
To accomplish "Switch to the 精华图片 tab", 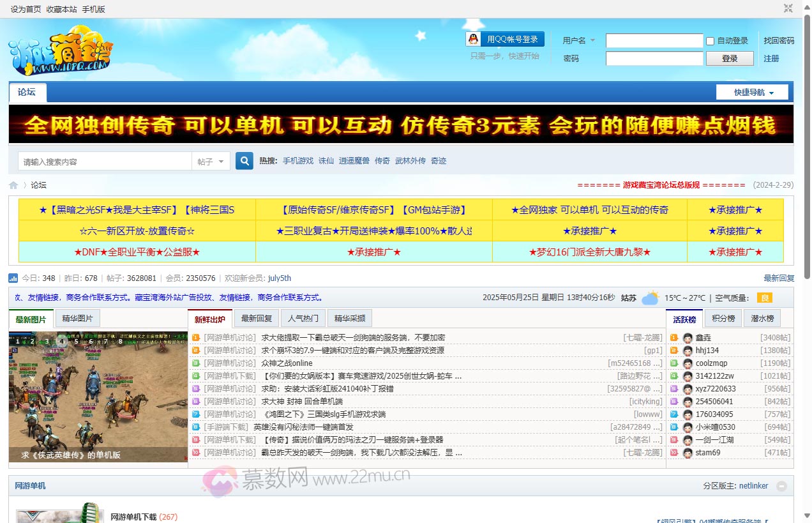I will click(x=77, y=317).
